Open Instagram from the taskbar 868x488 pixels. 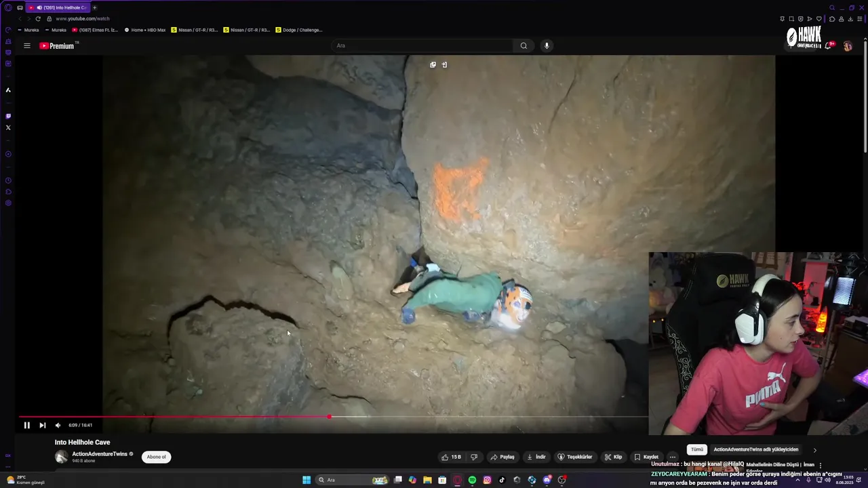487,480
